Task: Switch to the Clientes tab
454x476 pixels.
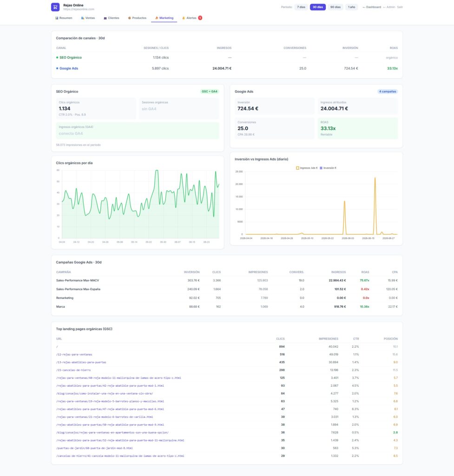Action: click(112, 18)
